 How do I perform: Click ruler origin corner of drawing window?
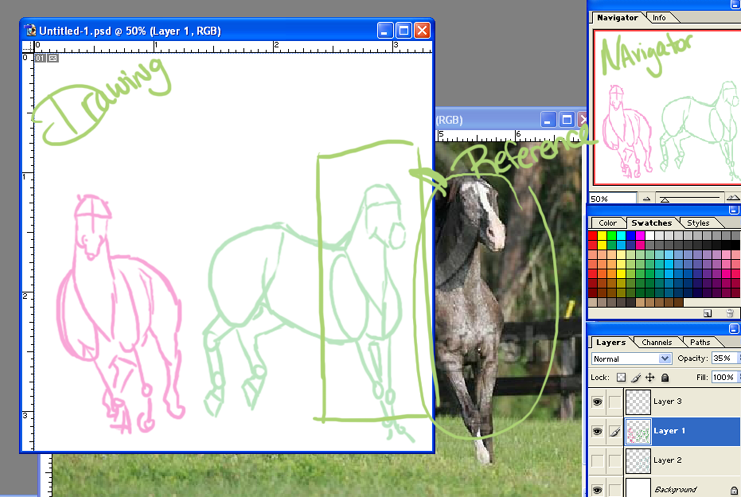(x=28, y=46)
